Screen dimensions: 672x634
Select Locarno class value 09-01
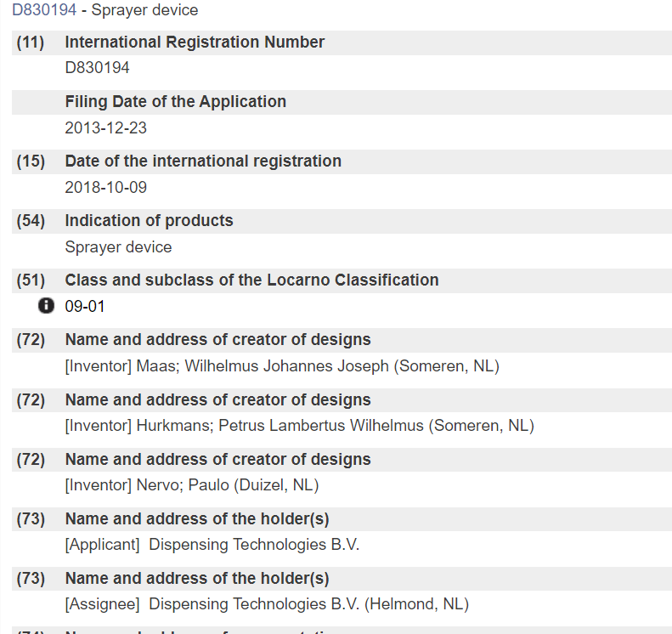[x=85, y=307]
